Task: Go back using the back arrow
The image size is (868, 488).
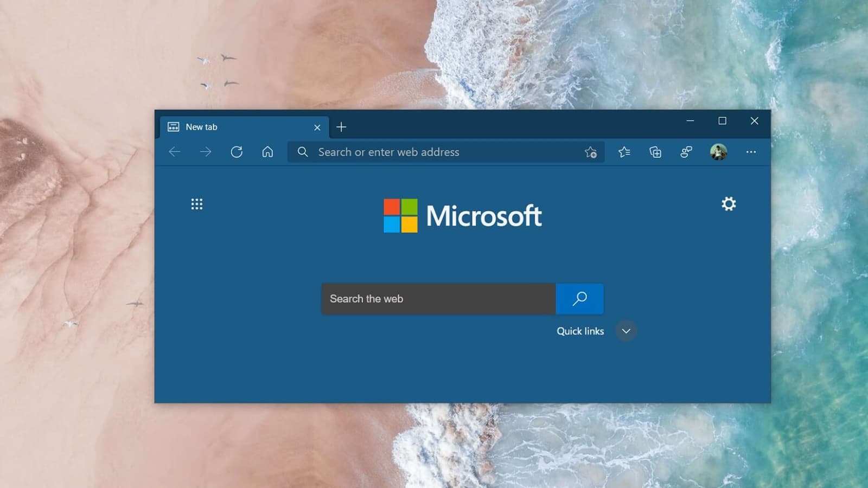Action: coord(175,152)
